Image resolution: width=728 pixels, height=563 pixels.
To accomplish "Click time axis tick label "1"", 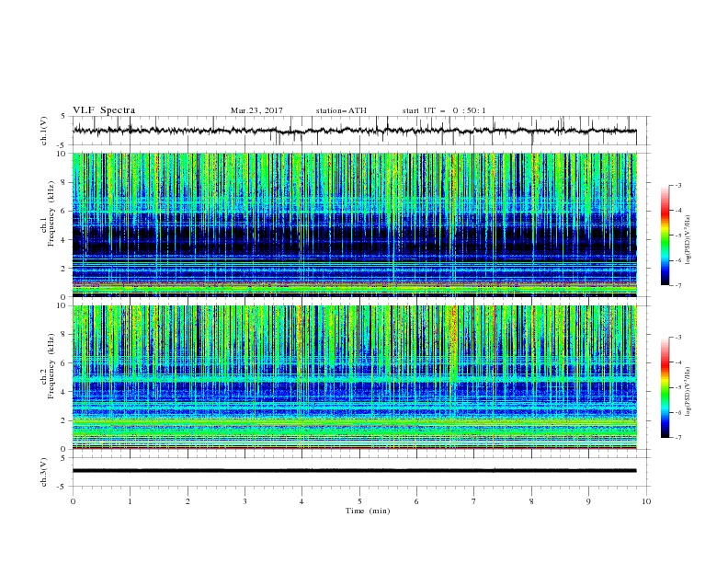I will (x=131, y=501).
